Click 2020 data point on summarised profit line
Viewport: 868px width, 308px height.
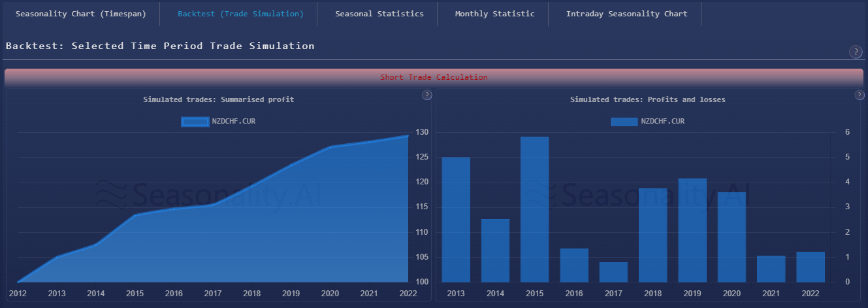point(330,147)
